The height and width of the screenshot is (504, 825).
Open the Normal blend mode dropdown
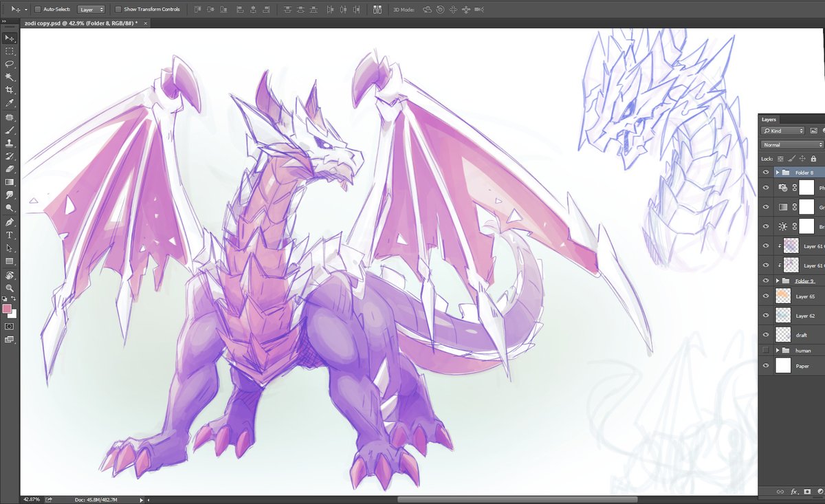coord(793,145)
